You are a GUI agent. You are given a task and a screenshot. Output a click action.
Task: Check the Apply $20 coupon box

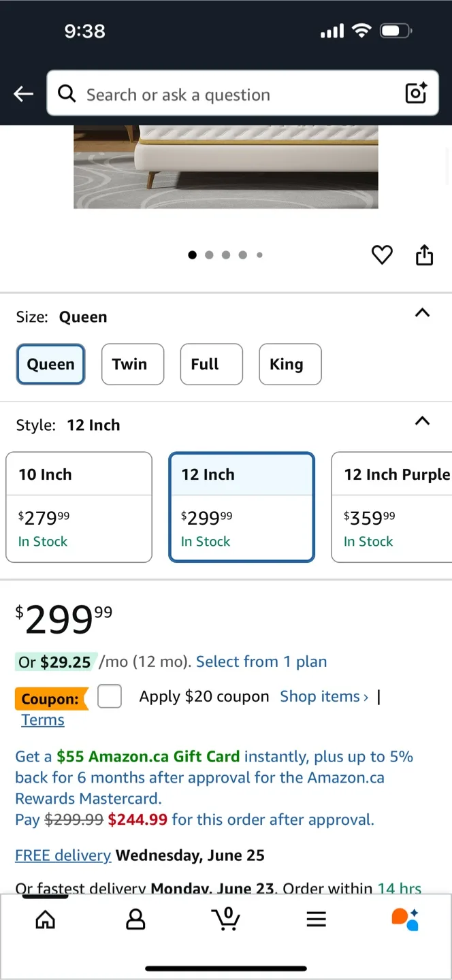(109, 696)
